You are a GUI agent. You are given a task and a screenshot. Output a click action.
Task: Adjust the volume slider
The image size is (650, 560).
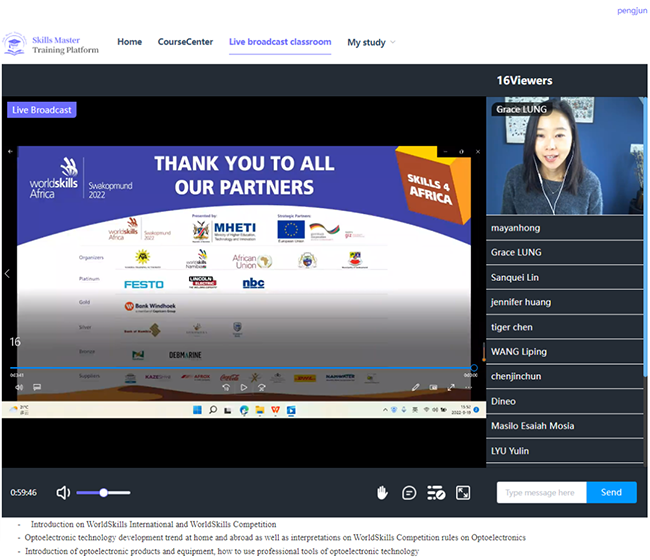point(102,492)
